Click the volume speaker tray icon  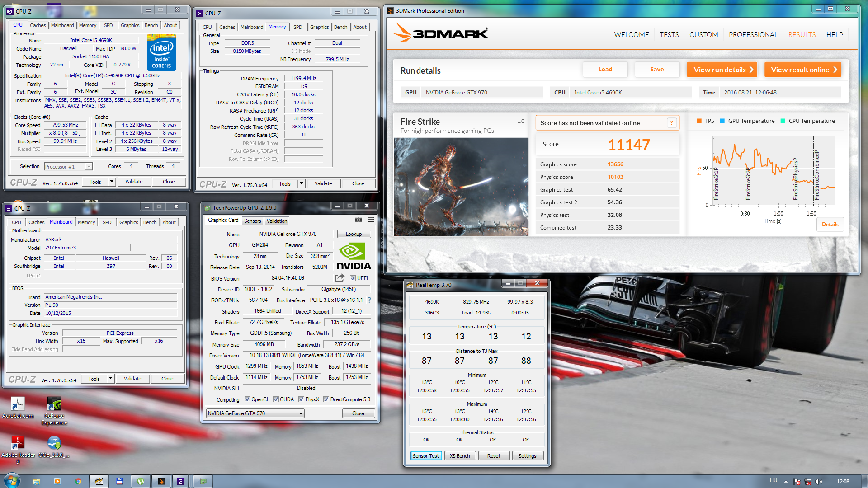click(819, 482)
